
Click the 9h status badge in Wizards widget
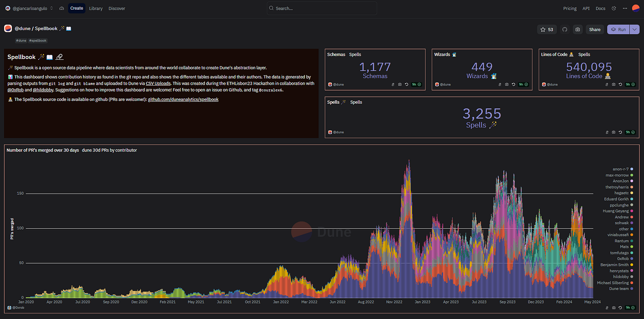click(x=523, y=85)
